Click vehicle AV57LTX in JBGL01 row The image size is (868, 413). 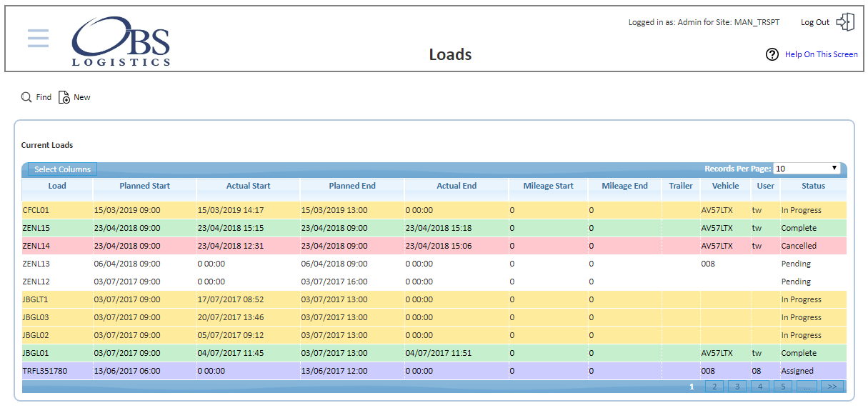click(x=717, y=353)
